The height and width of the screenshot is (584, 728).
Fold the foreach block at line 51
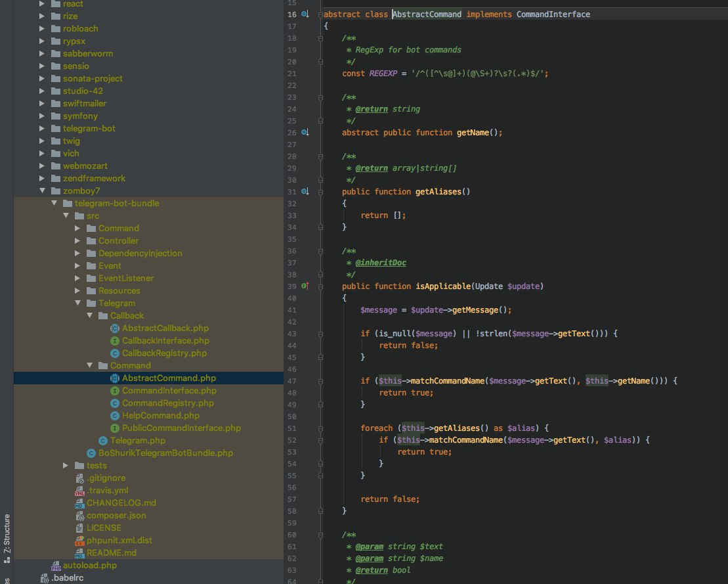320,428
